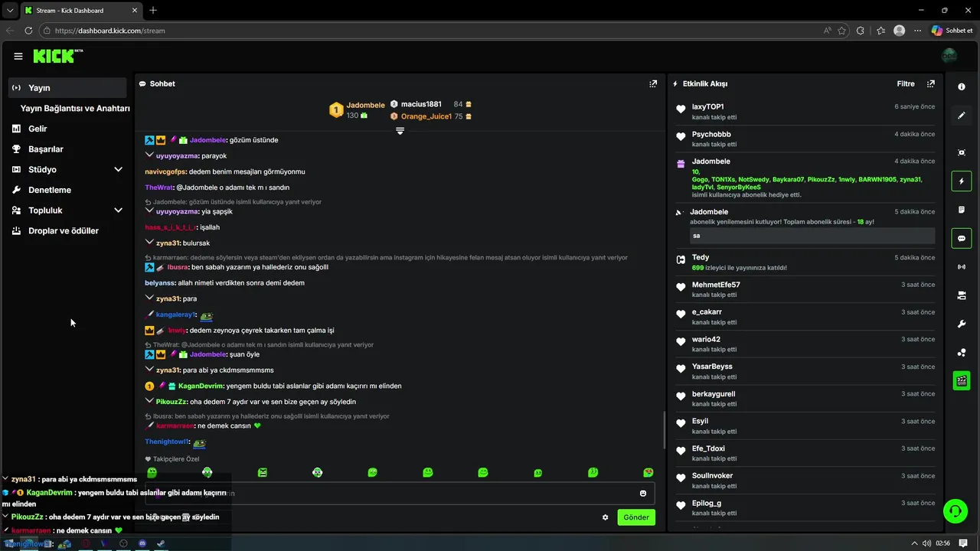Open laxyTOP1 follower entry
This screenshot has height=551, width=980.
click(805, 112)
